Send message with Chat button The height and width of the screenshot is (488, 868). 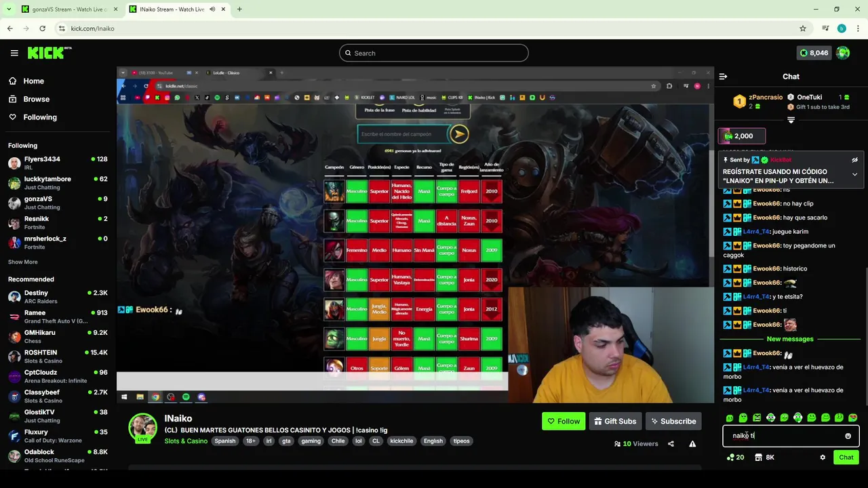(846, 457)
